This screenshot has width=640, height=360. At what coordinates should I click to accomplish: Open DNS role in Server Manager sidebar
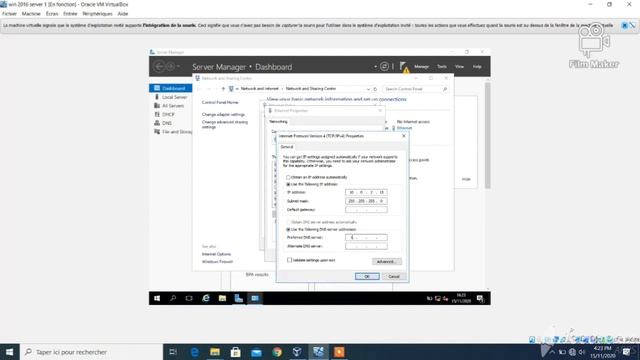coord(167,123)
